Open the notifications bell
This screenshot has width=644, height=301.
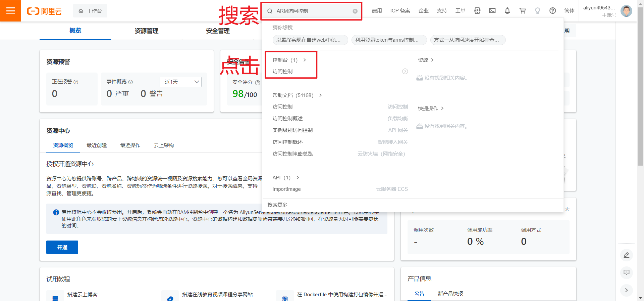click(507, 11)
